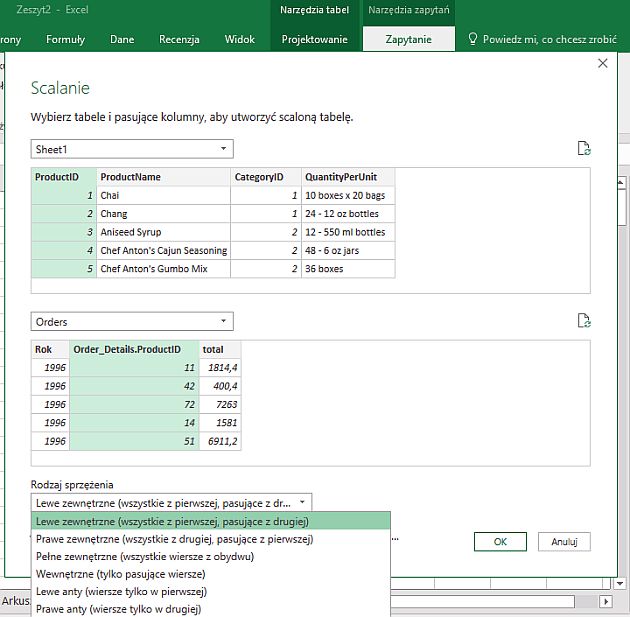Click the 6911,2 total cell

click(220, 441)
